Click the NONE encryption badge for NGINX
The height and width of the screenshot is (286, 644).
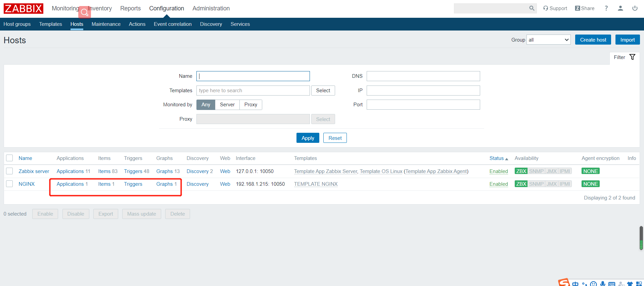coord(591,184)
